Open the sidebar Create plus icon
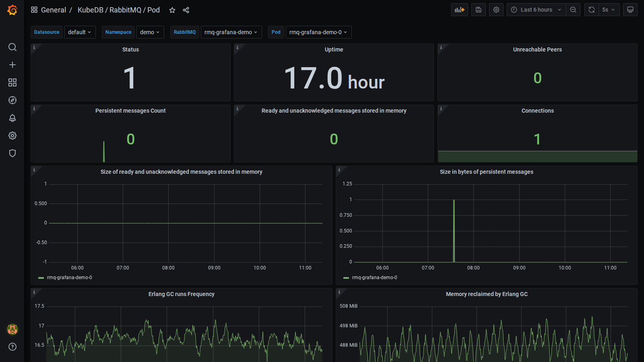This screenshot has width=644, height=362. point(12,65)
